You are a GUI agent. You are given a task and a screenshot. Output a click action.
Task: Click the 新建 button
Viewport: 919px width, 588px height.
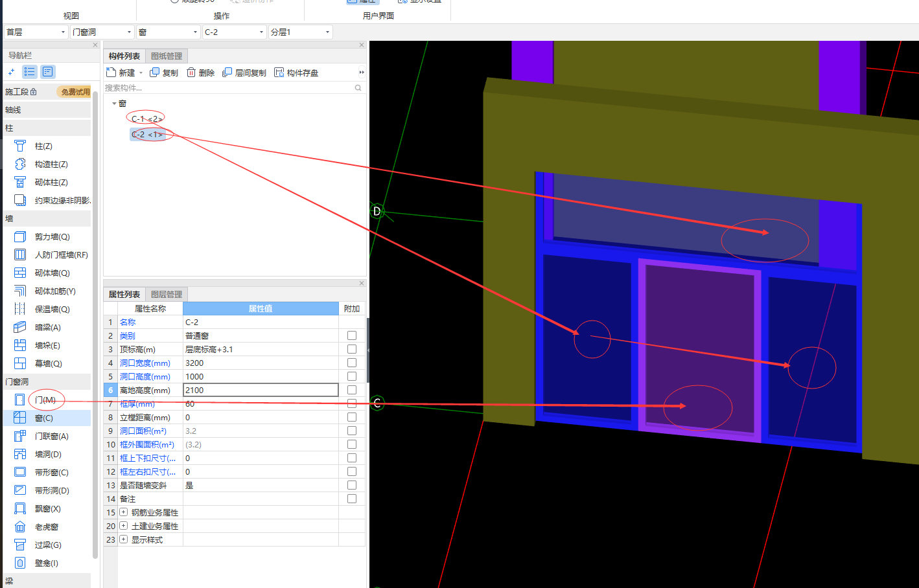click(121, 73)
